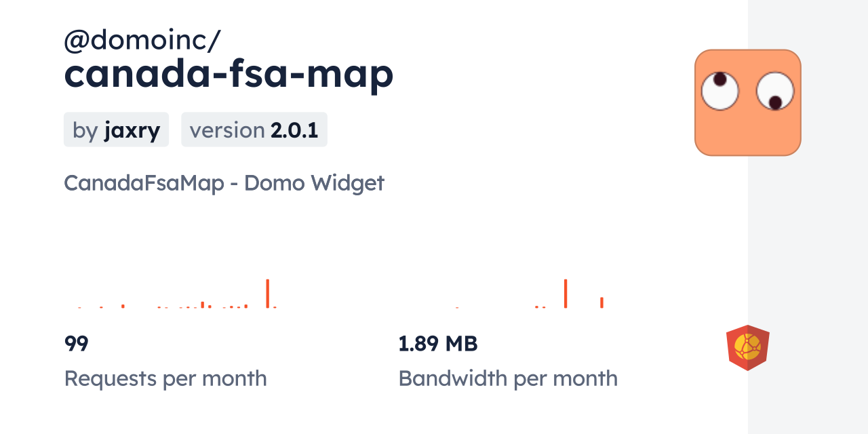This screenshot has width=868, height=434.
Task: Open the canada-fsa-map package title
Action: pos(229,75)
